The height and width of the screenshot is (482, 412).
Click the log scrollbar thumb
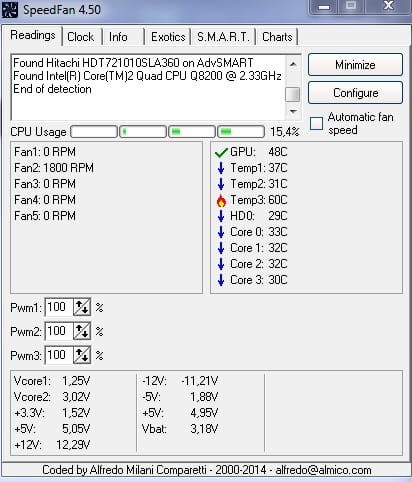(293, 94)
